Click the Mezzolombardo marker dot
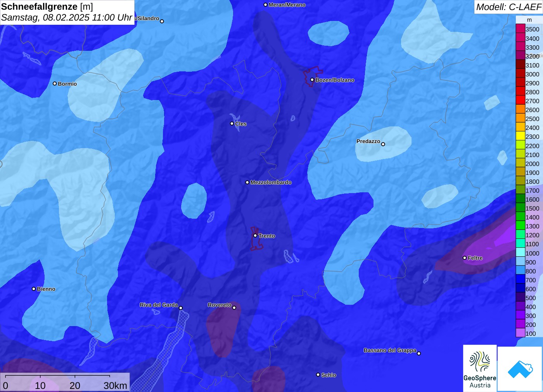 pyautogui.click(x=247, y=182)
